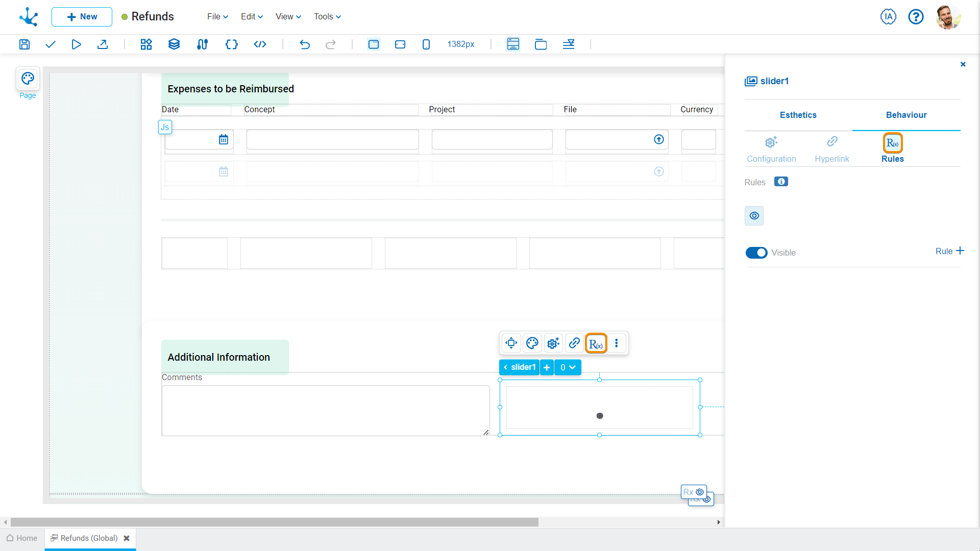Add a new Rule with plus
This screenshot has height=551, width=980.
click(949, 251)
